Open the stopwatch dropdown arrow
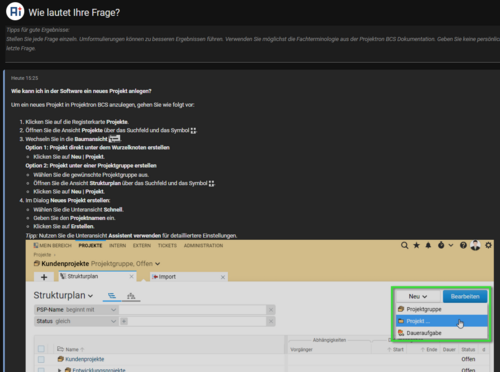Screen dimensions: 500x372 click(451, 246)
